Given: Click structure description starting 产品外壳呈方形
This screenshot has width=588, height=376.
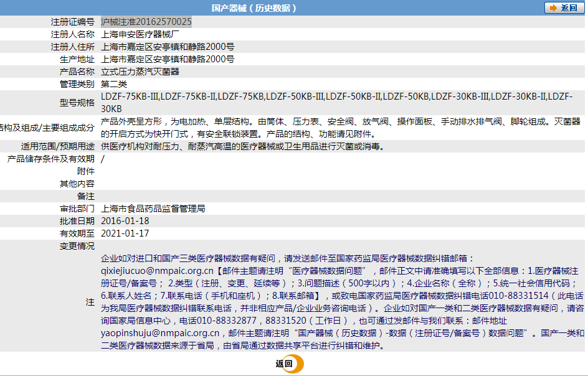Looking at the screenshot, I should pos(341,128).
